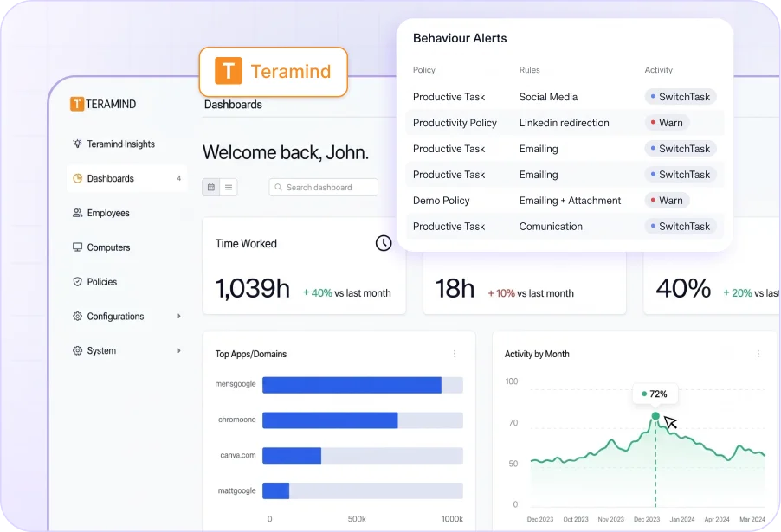Click the Linkedin redirection rule cell
Screen dimensions: 781x532
coord(564,123)
